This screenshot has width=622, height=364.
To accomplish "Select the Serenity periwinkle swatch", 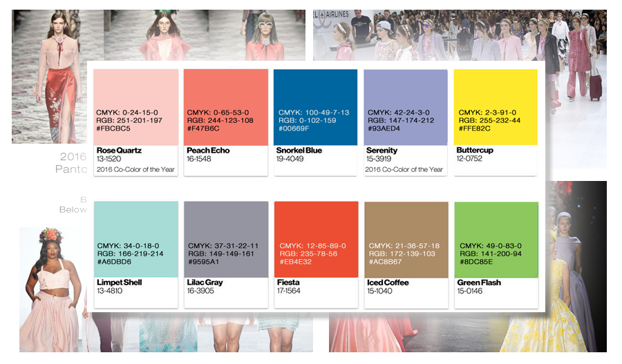I will pos(406,107).
